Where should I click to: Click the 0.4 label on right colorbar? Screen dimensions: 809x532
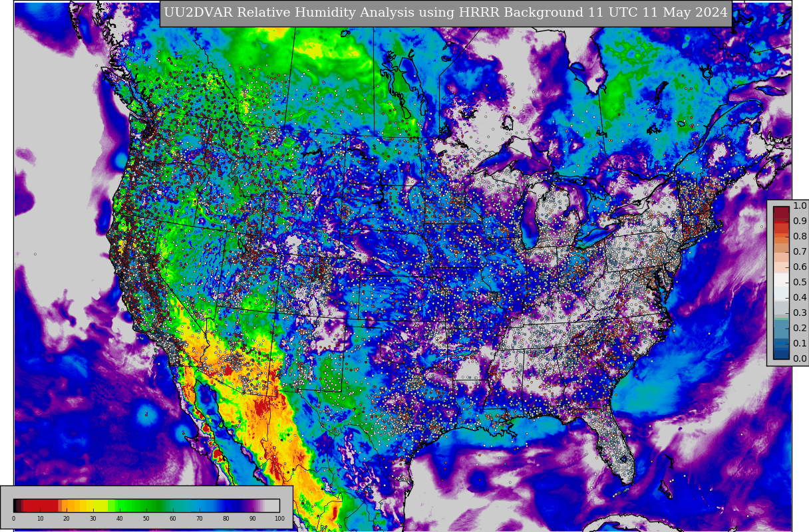click(800, 297)
